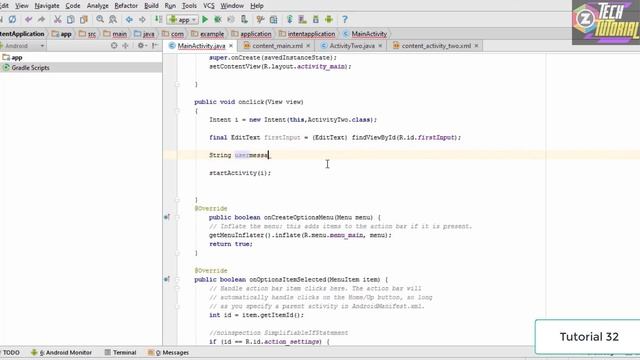Close the ActivityTwo.java tab
640x360 pixels.
pyautogui.click(x=380, y=46)
